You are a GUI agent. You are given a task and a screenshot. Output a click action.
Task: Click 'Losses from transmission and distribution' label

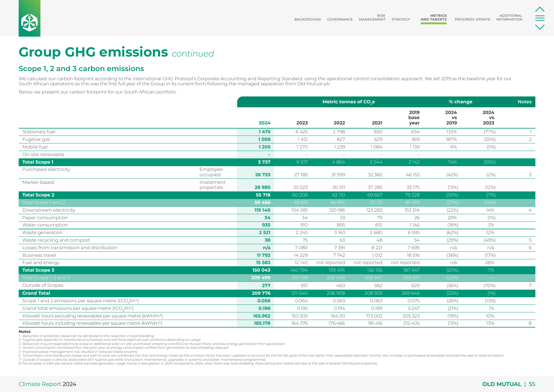[x=70, y=248]
